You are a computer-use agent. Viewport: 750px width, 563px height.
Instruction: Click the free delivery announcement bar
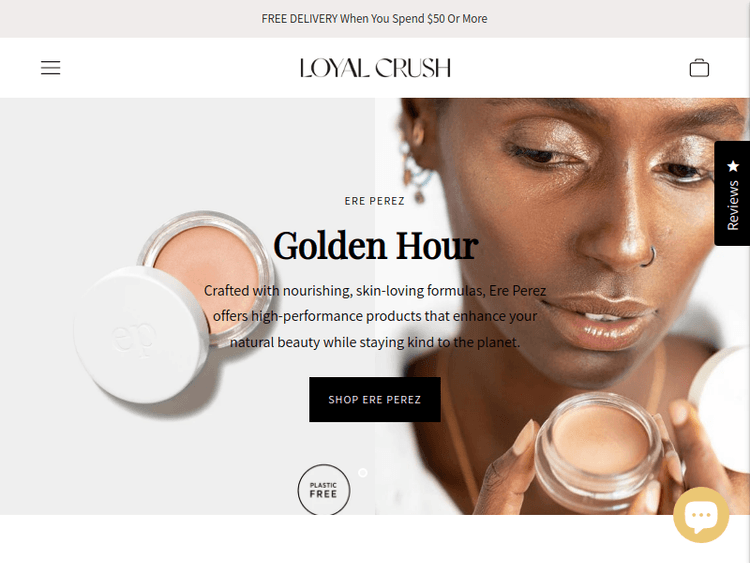coord(375,19)
